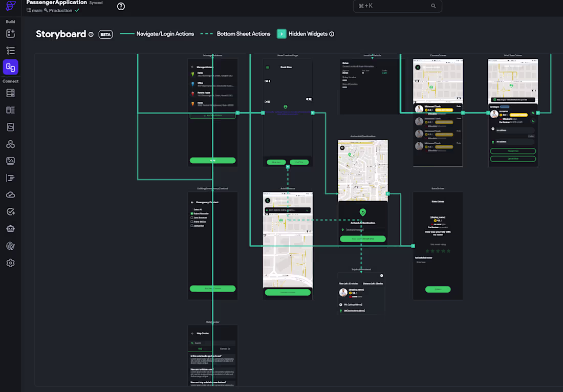563x392 pixels.
Task: Click the media assets icon in the sidebar
Action: tap(10, 161)
